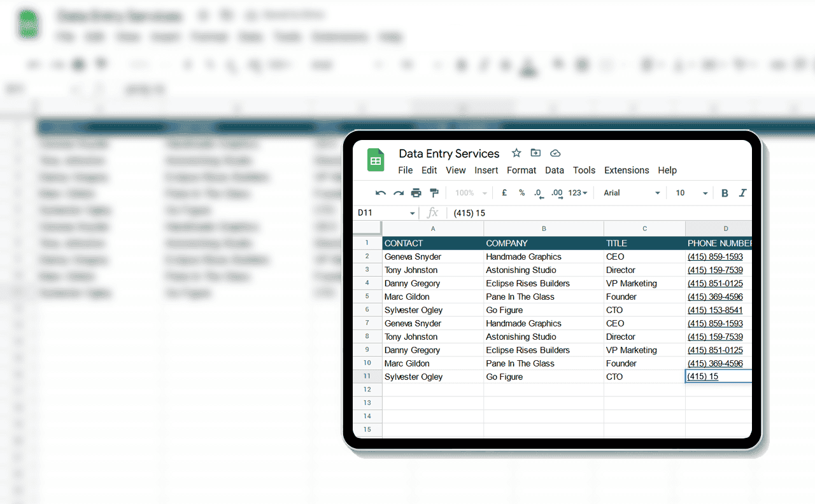Open the Format menu

click(x=521, y=170)
